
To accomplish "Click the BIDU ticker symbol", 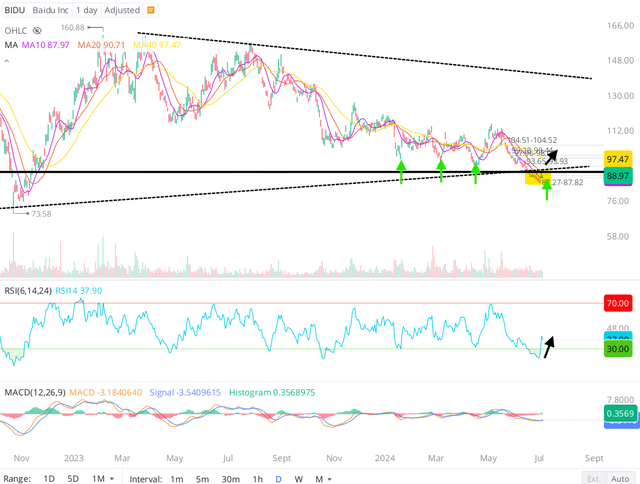I will [x=15, y=10].
